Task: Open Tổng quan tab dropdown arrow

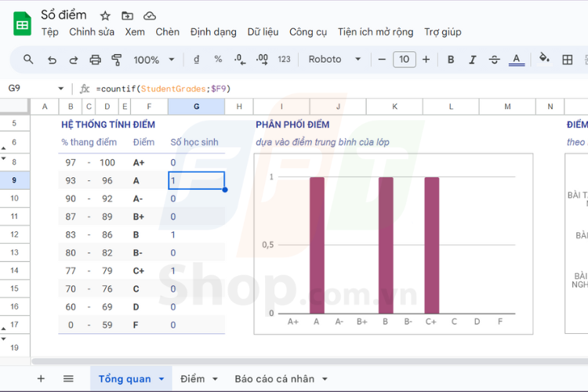Action: click(x=162, y=379)
